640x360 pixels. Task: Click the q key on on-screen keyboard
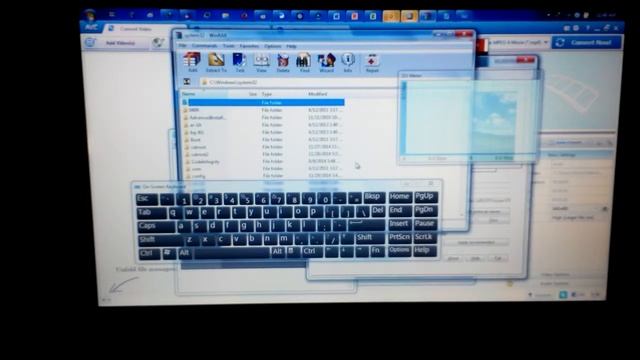175,212
